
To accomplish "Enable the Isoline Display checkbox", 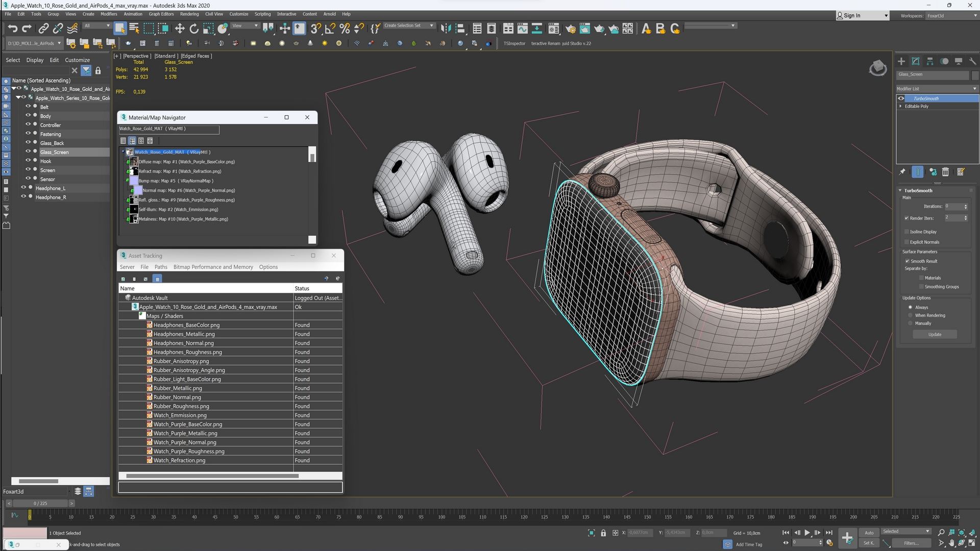I will coord(907,232).
